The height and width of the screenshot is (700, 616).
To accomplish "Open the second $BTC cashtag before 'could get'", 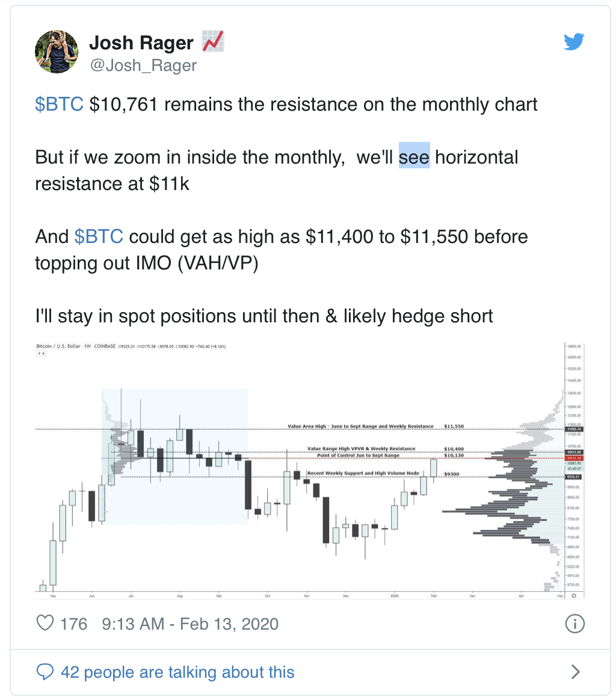I will click(x=99, y=236).
